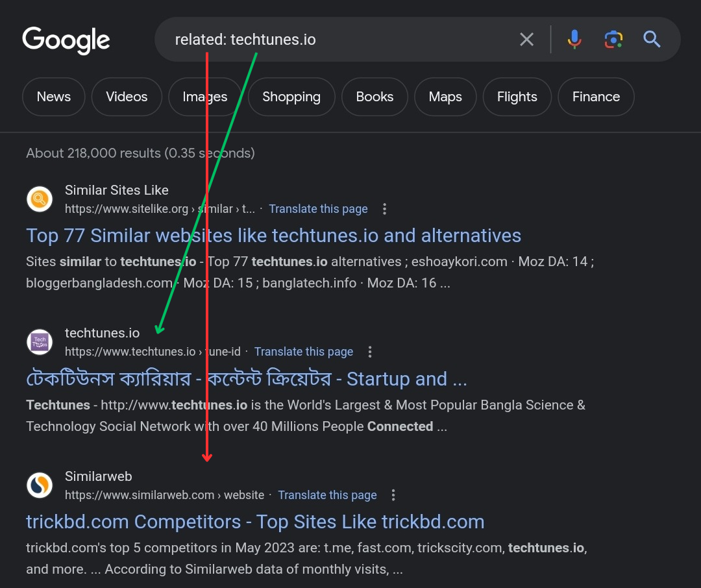Translate the Similarweb result page

click(327, 495)
